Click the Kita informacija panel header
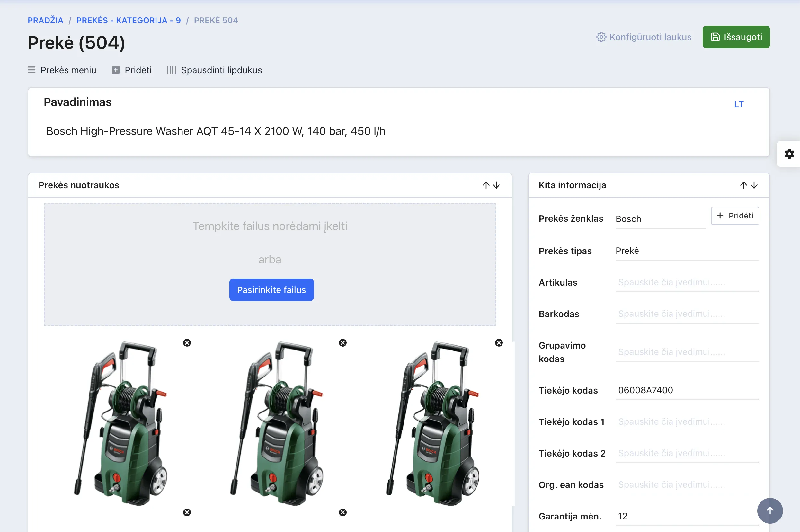The width and height of the screenshot is (800, 532). click(x=649, y=185)
